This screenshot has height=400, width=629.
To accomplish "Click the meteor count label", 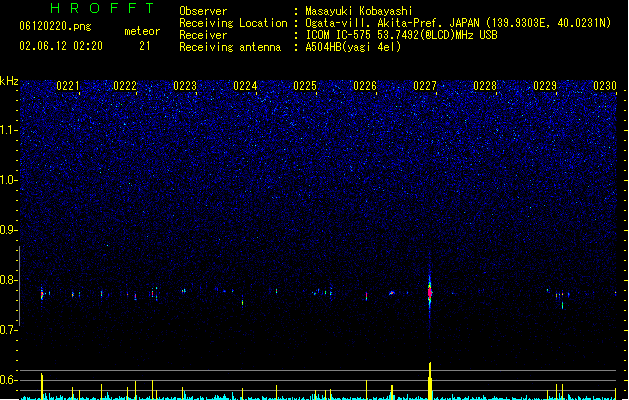I will (142, 31).
